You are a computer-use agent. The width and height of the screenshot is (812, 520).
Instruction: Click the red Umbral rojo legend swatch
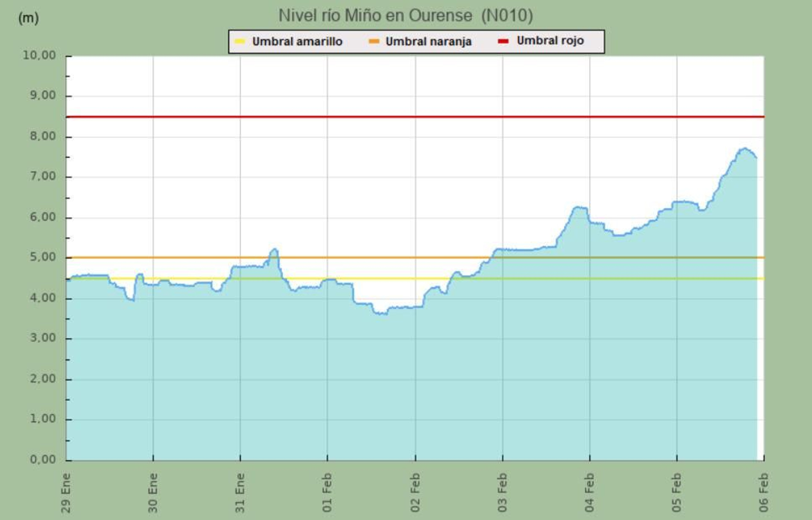tap(503, 41)
